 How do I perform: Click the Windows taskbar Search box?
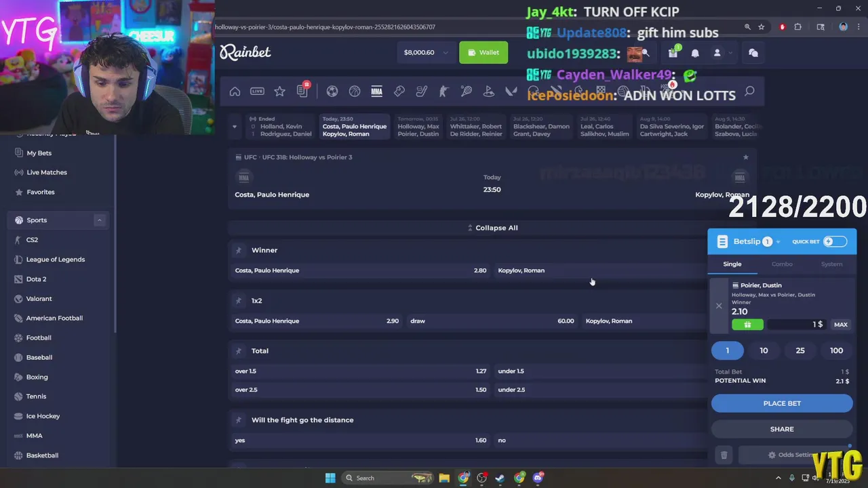point(387,478)
